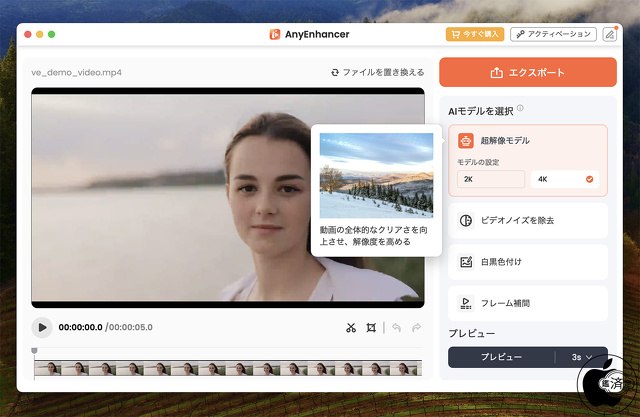Click the snowy mountain sample image in tooltip
This screenshot has height=417, width=640.
(x=376, y=175)
